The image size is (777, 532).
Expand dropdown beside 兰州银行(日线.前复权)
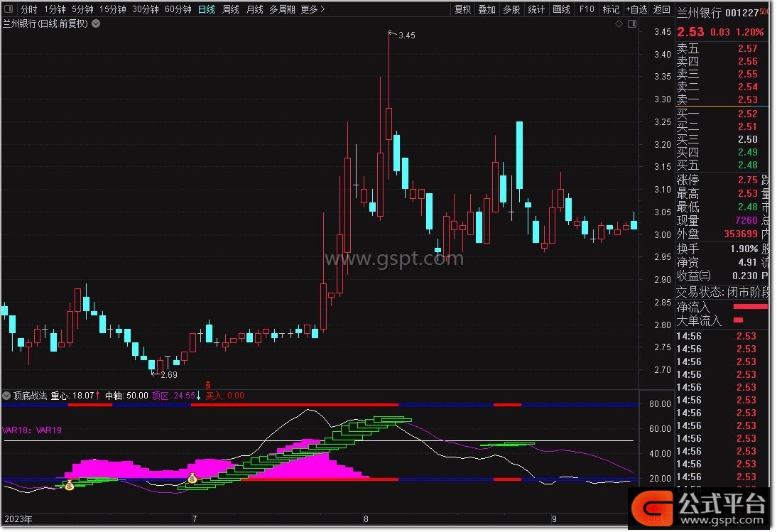[x=96, y=23]
